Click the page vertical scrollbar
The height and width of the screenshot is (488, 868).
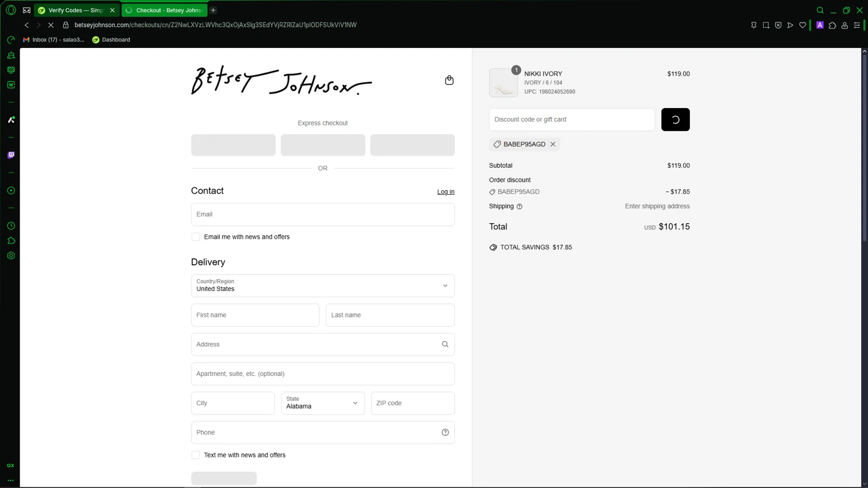coord(865,148)
